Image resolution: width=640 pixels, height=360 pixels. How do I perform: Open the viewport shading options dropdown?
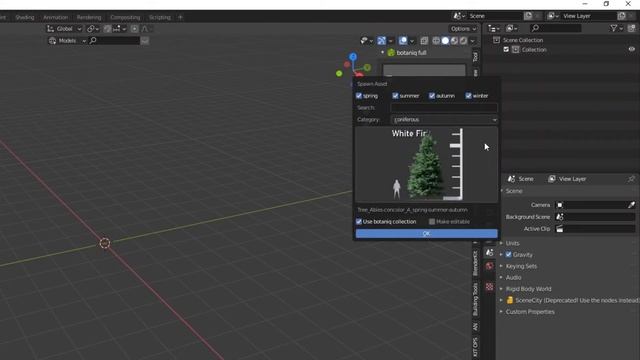[x=473, y=41]
